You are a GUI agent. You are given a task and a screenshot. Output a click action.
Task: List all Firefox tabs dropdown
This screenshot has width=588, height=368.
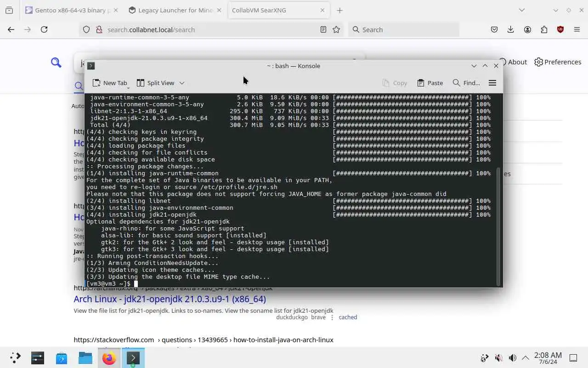pyautogui.click(x=521, y=10)
